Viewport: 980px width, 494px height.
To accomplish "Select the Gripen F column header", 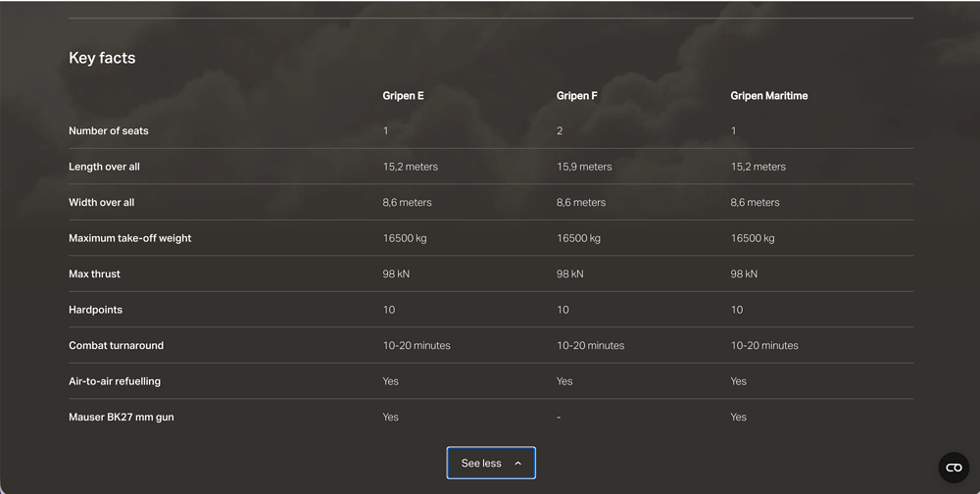I will coord(577,96).
